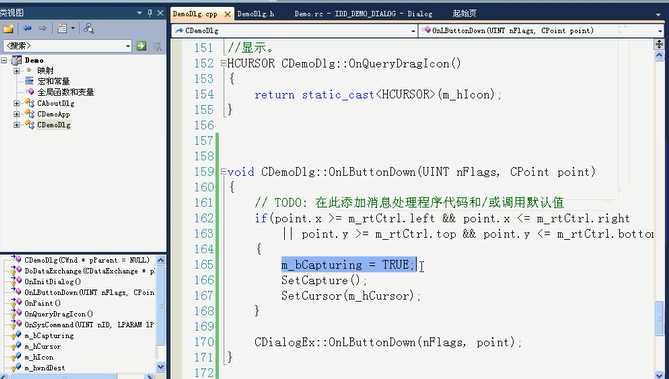Click the m_bCapturing field icon
Image resolution: width=669 pixels, height=379 pixels.
(16, 335)
